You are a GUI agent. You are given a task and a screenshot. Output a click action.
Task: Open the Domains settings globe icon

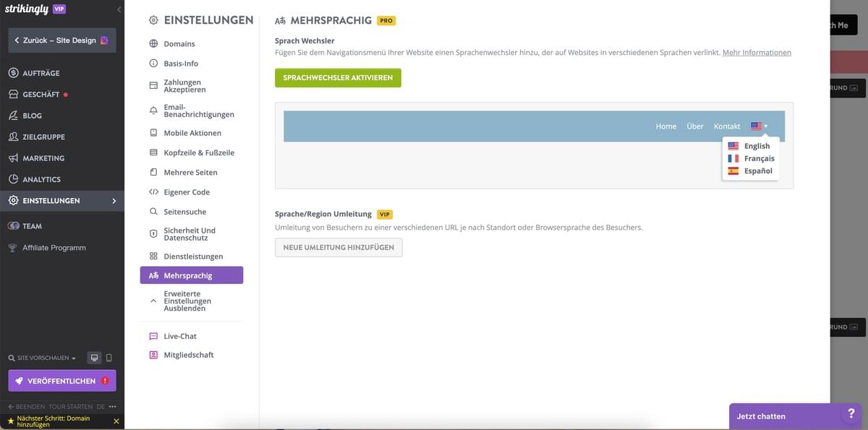[152, 43]
